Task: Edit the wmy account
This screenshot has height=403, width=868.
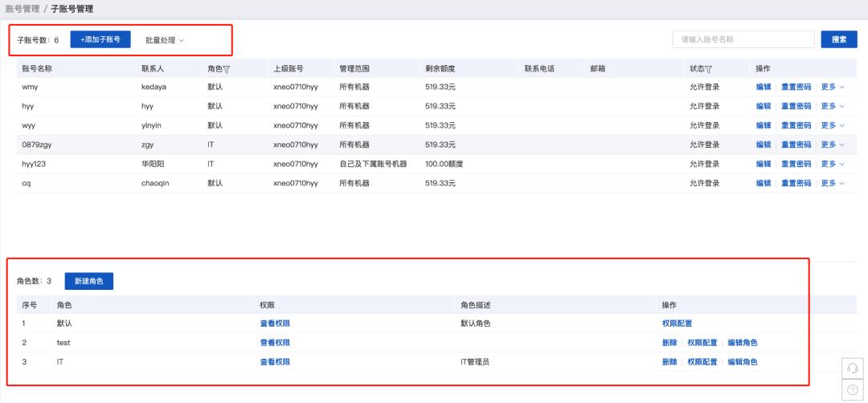Action: [x=764, y=87]
